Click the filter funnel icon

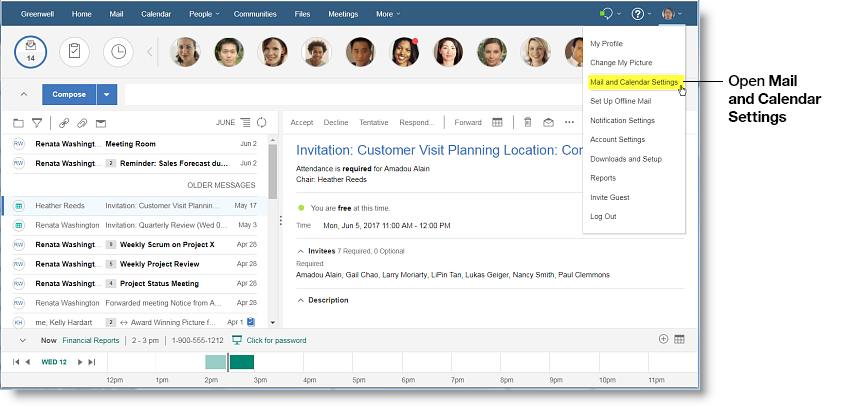[37, 123]
